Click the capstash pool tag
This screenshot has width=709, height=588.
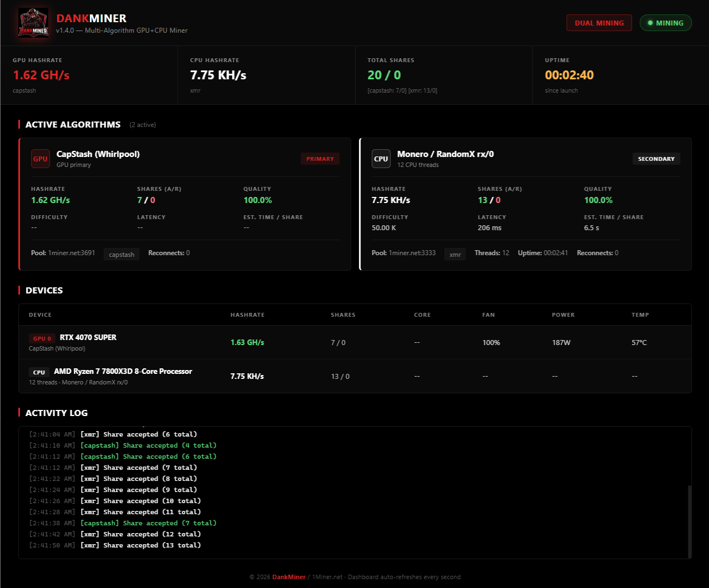click(x=121, y=254)
